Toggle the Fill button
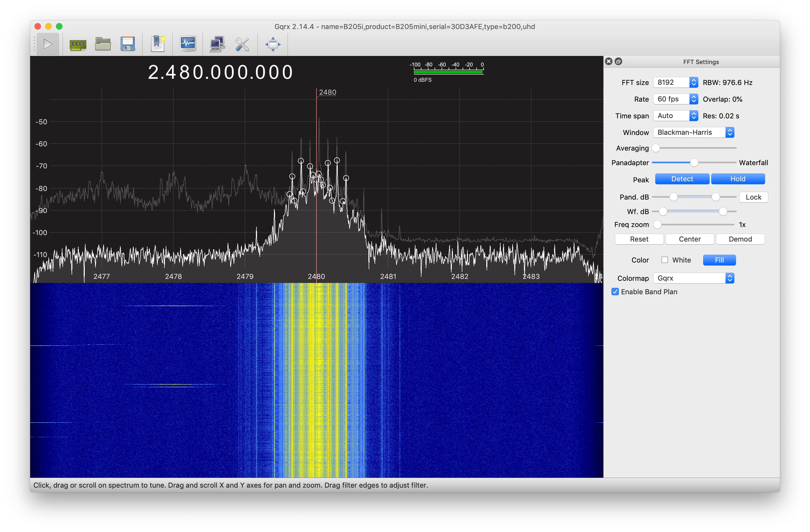 (719, 260)
